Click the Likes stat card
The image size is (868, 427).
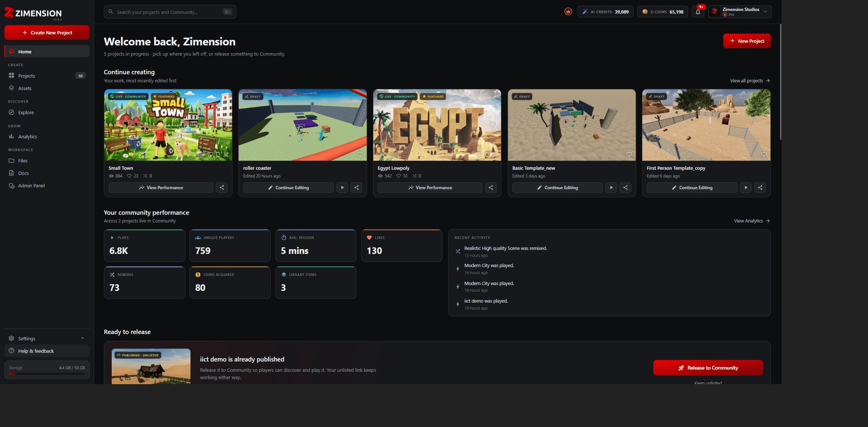point(402,246)
